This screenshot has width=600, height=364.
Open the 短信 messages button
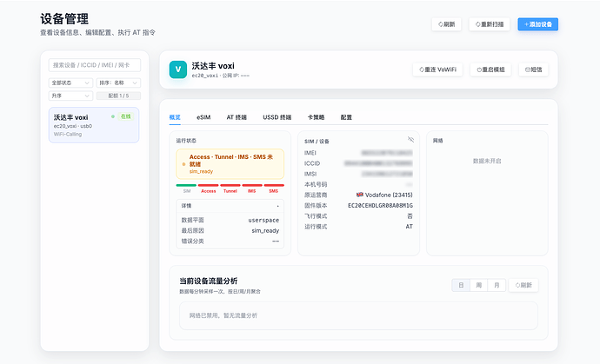[533, 69]
